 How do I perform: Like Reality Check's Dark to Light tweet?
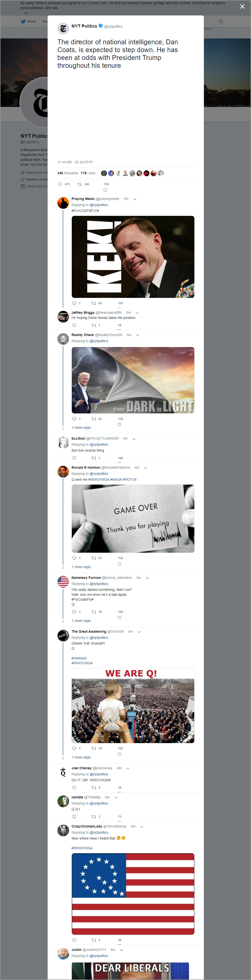click(119, 425)
